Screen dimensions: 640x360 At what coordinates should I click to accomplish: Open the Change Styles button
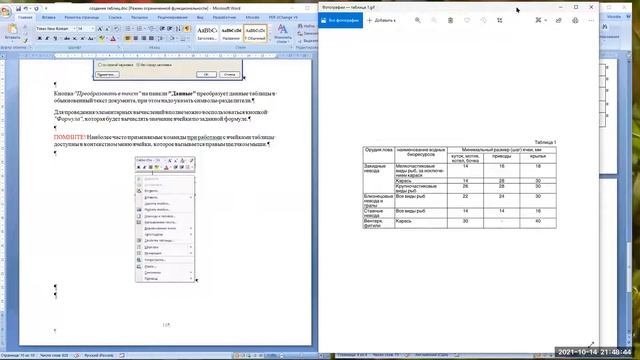coord(282,33)
